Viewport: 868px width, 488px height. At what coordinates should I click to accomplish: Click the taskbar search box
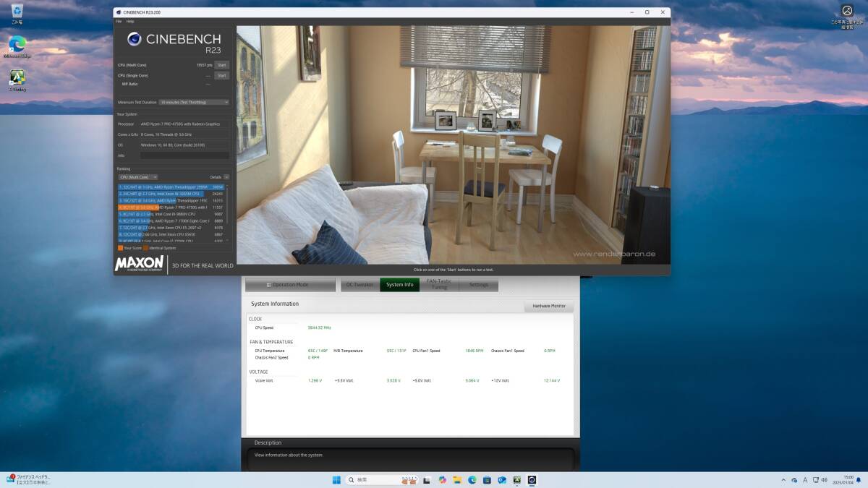click(383, 479)
